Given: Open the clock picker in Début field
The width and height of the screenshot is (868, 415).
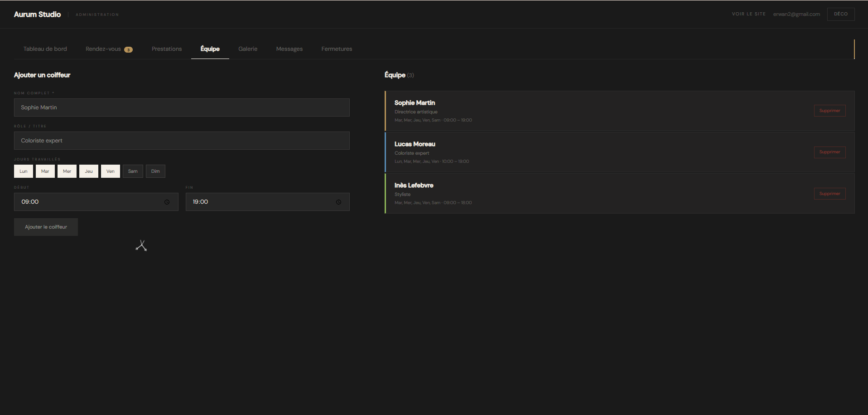Looking at the screenshot, I should point(167,202).
